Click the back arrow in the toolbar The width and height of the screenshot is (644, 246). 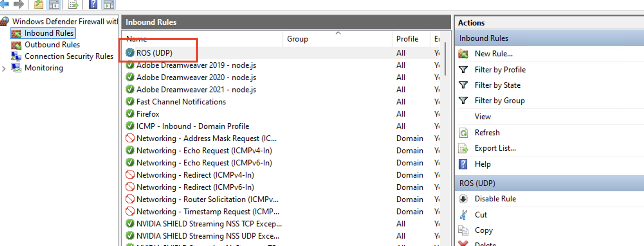5,4
